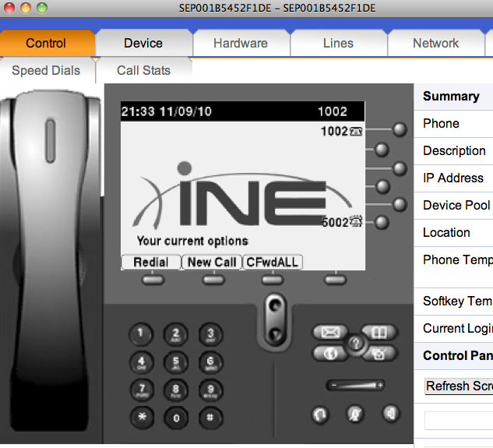
Task: Click the question mark help button
Action: pyautogui.click(x=356, y=344)
